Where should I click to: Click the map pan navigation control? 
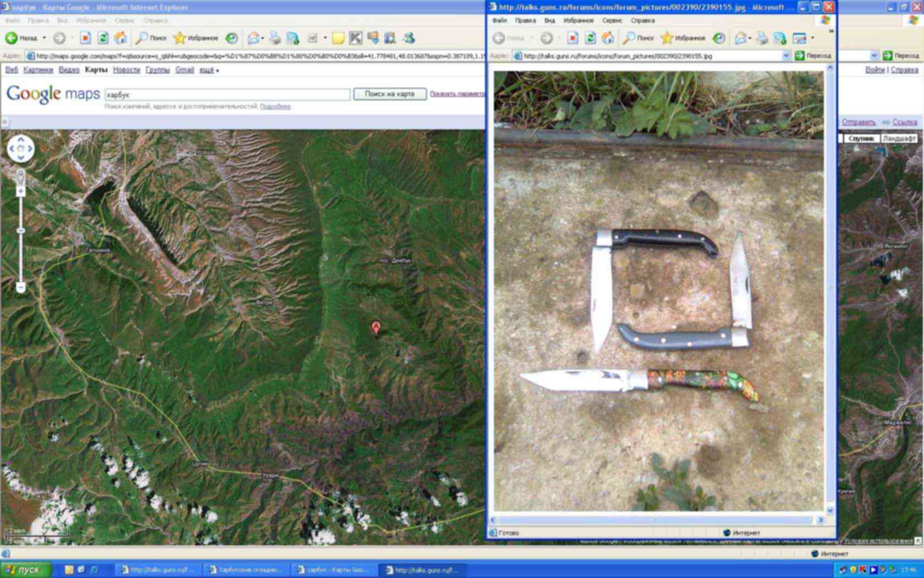point(21,149)
